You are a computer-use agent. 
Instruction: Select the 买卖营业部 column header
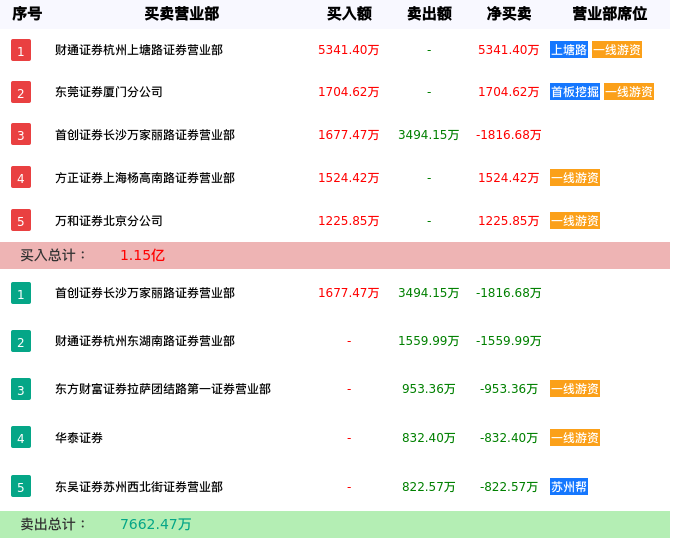pyautogui.click(x=182, y=14)
